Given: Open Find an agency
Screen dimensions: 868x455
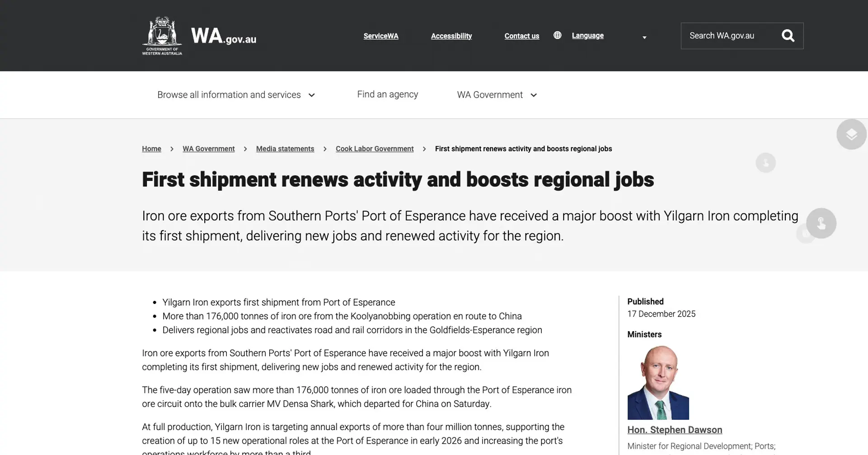Looking at the screenshot, I should click(387, 95).
